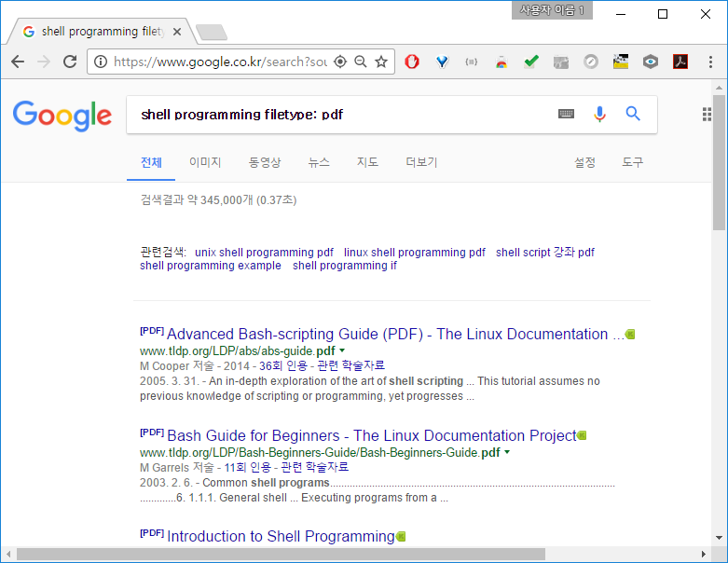Image resolution: width=728 pixels, height=563 pixels.
Task: Click the zoom magnifier icon in address bar
Action: (x=361, y=62)
